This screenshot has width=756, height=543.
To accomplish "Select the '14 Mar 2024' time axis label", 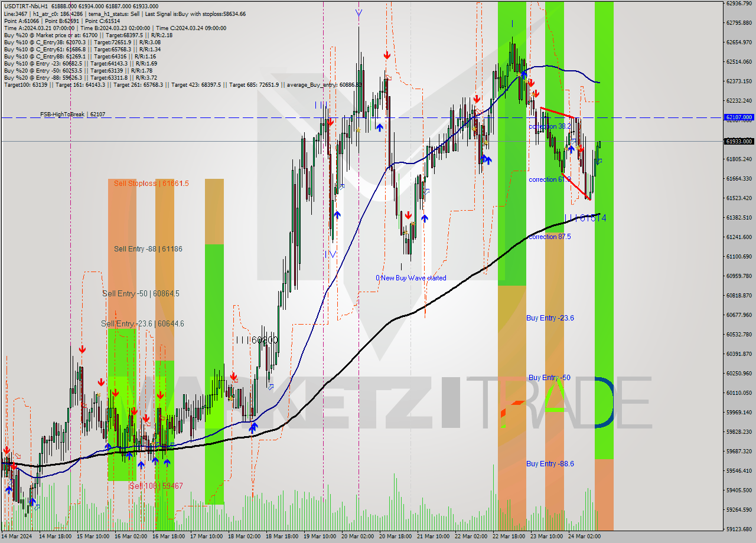I will point(17,537).
